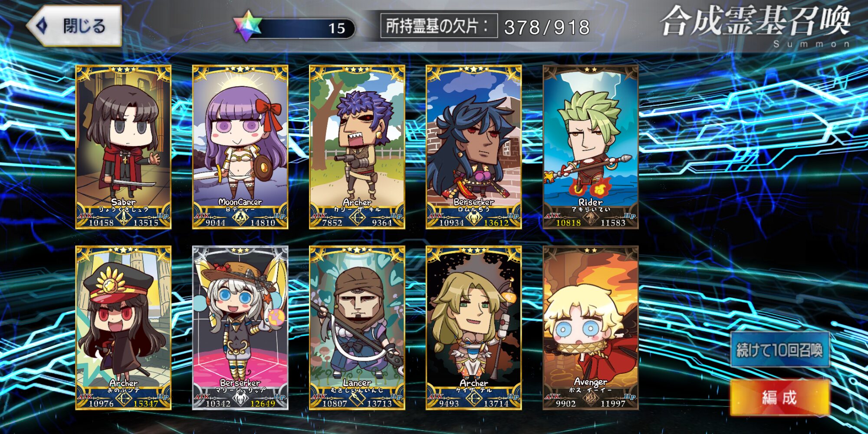Click the 所持霊基の欠片 fragment count label
This screenshot has height=434, width=868.
tap(439, 26)
